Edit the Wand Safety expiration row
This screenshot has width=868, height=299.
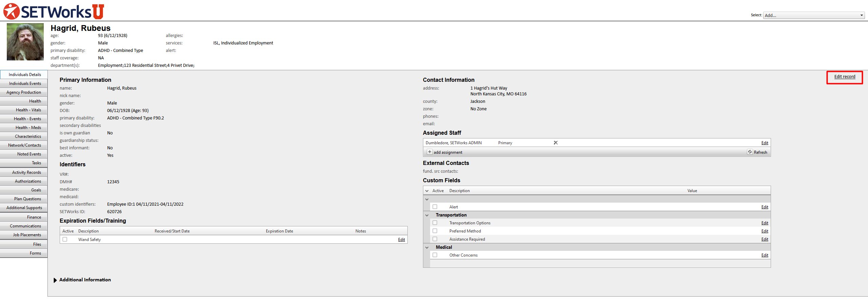[402, 240]
